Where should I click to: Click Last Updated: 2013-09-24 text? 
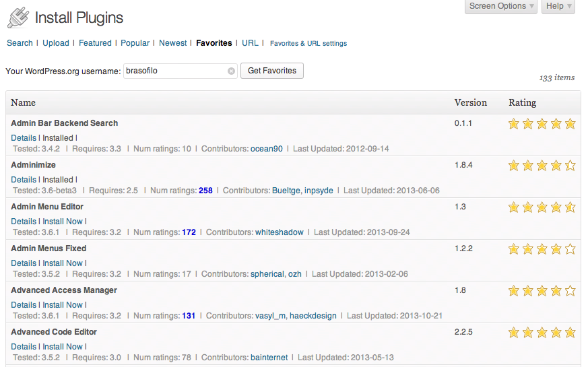[x=362, y=232]
